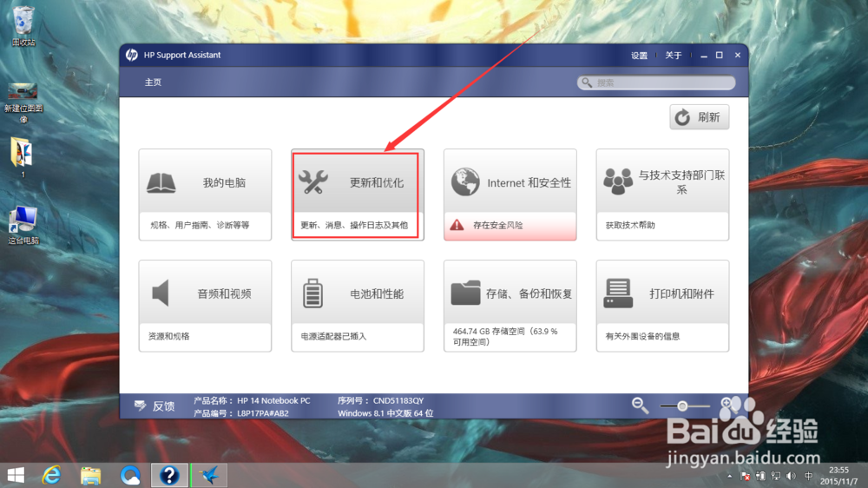868x488 pixels.
Task: Click the product number L8P17PA#AB2
Action: [263, 412]
